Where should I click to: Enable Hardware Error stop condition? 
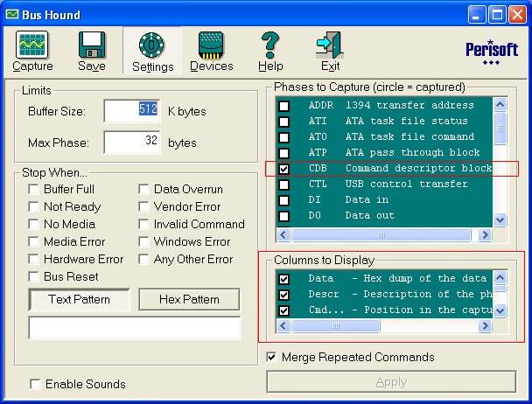33,259
